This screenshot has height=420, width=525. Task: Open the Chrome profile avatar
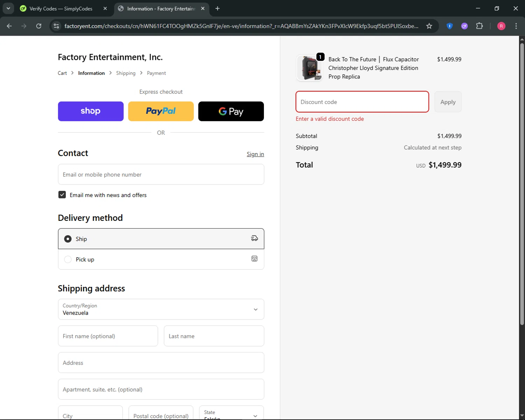point(501,26)
